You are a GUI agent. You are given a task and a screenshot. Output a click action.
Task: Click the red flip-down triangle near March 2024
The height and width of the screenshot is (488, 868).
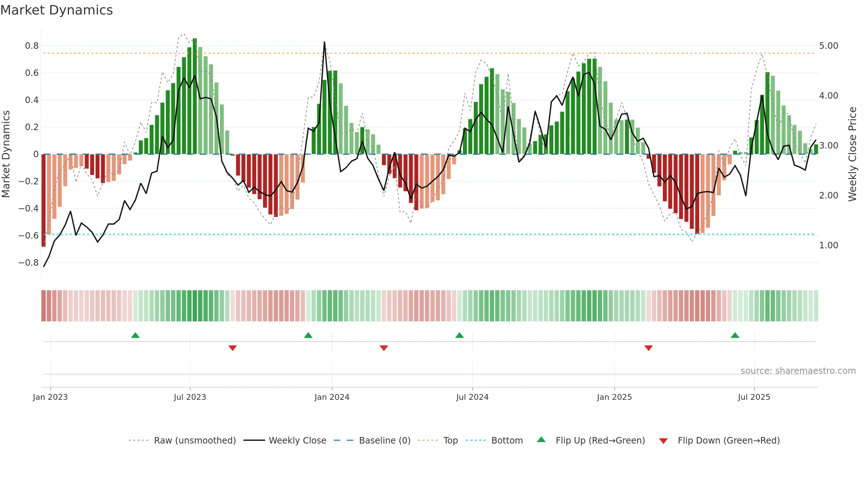384,348
